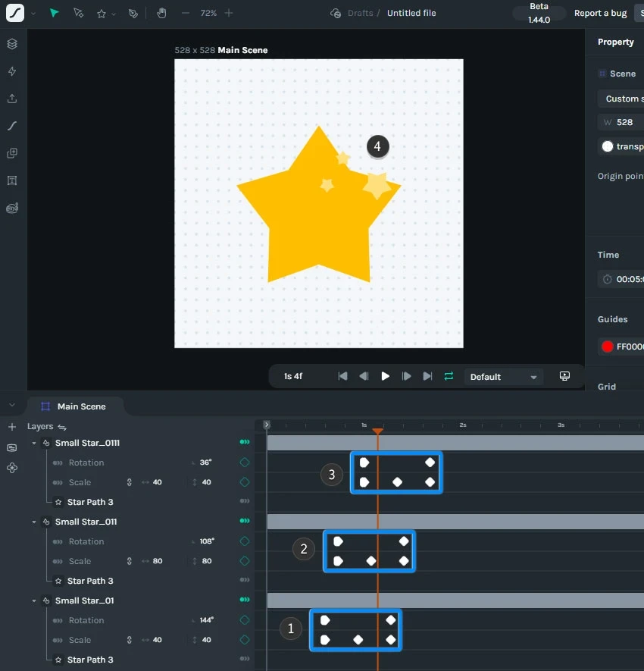This screenshot has height=671, width=644.
Task: Open the Layers stack icon in left sidebar
Action: point(12,44)
